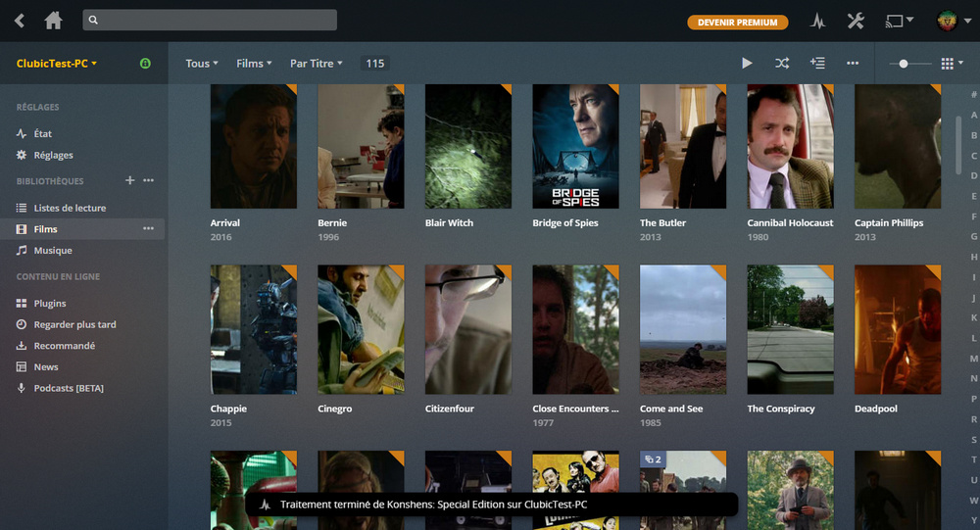The image size is (980, 530).
Task: Open the Bridge of Spies poster
Action: tap(575, 147)
